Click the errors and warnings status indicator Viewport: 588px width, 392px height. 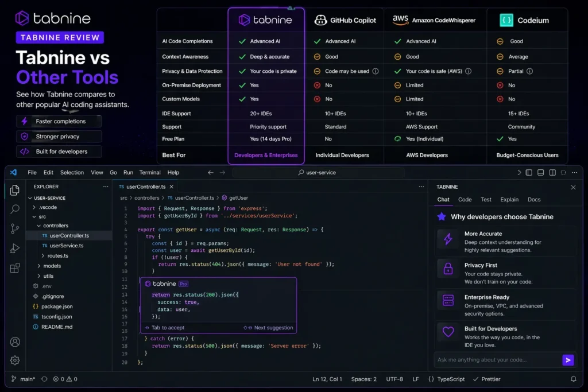tap(65, 379)
